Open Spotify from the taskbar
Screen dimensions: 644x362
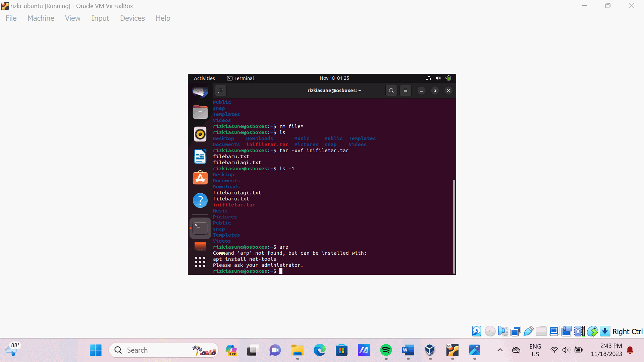(x=386, y=350)
